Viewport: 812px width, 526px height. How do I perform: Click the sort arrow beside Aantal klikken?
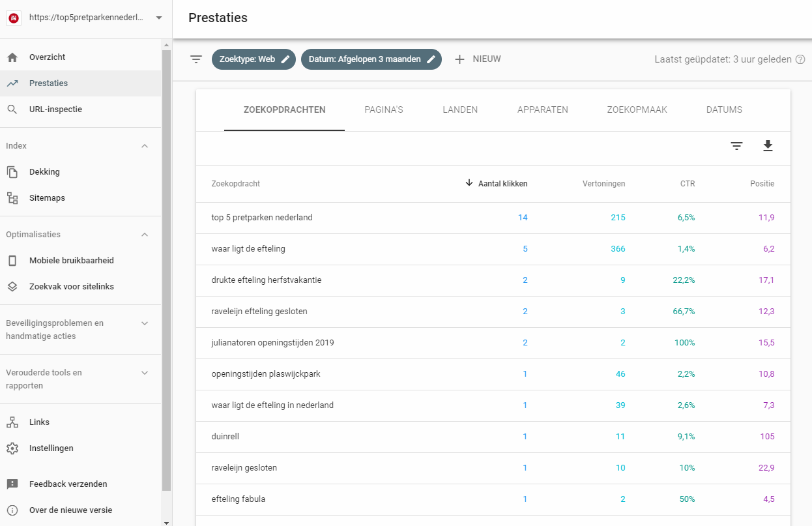pyautogui.click(x=469, y=183)
